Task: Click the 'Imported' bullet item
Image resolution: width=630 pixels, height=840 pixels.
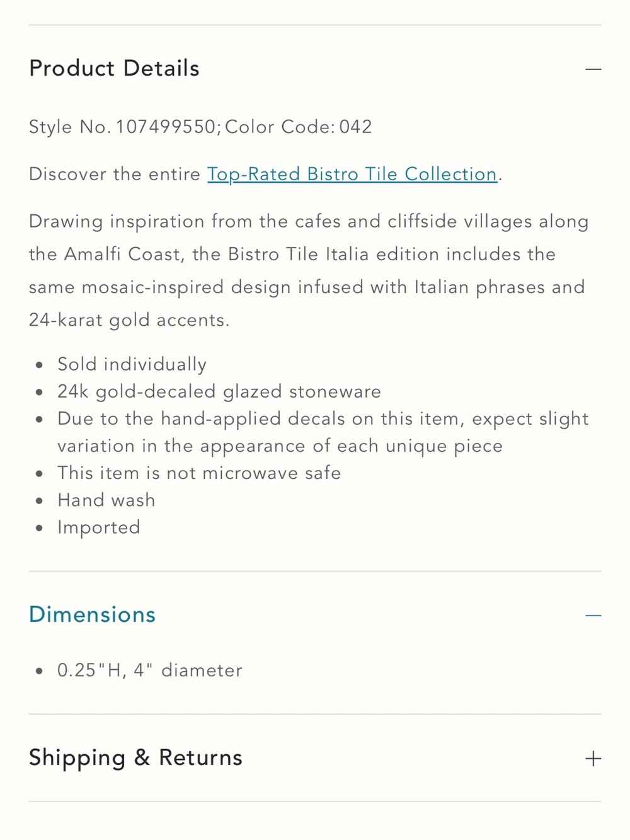Action: coord(99,527)
